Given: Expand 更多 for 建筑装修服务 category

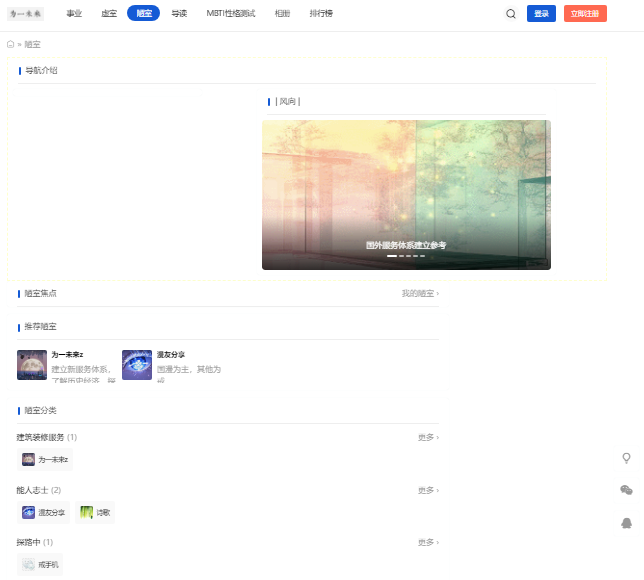Looking at the screenshot, I should click(x=428, y=437).
